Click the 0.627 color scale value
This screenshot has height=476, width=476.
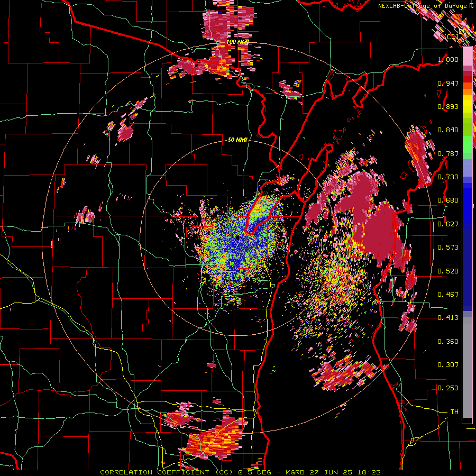(x=448, y=224)
